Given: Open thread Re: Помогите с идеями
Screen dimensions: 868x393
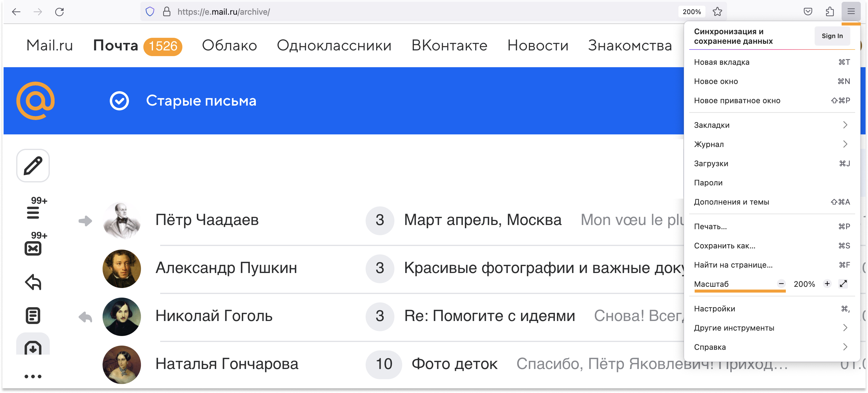Looking at the screenshot, I should tap(489, 316).
